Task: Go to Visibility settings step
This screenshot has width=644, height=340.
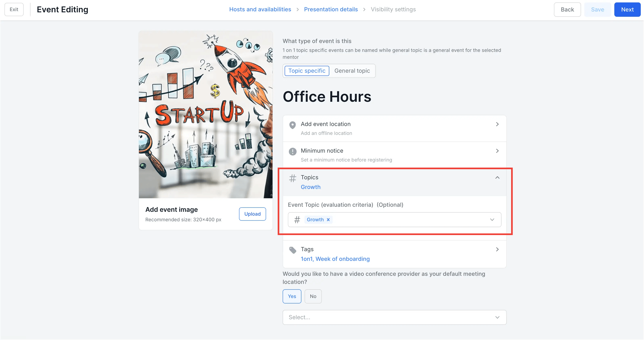Action: [393, 9]
